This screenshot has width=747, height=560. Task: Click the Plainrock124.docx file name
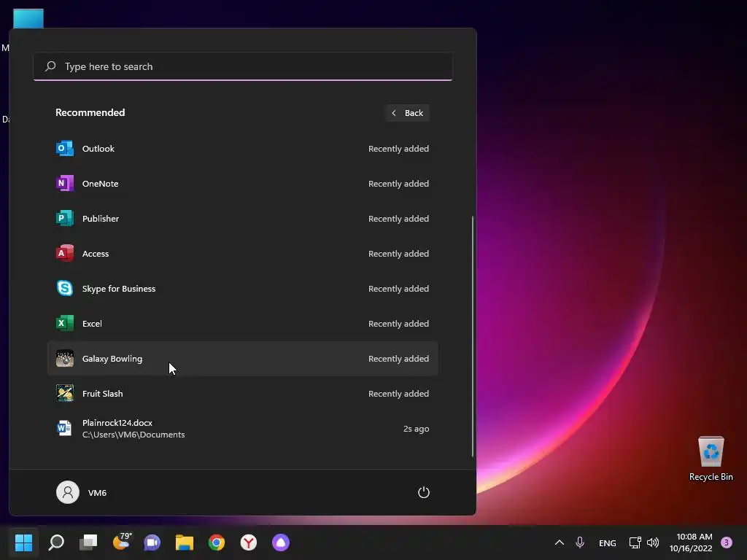tap(117, 423)
